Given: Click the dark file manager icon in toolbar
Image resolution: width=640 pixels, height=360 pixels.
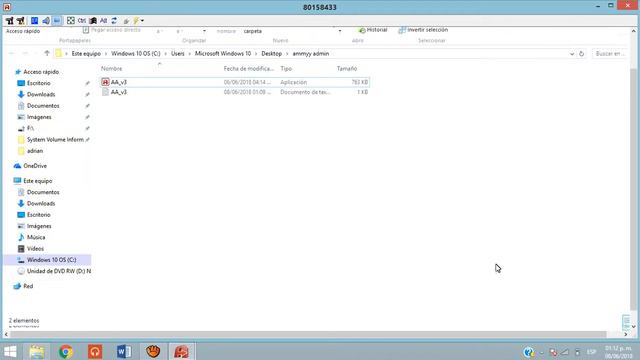Looking at the screenshot, I should tap(93, 20).
